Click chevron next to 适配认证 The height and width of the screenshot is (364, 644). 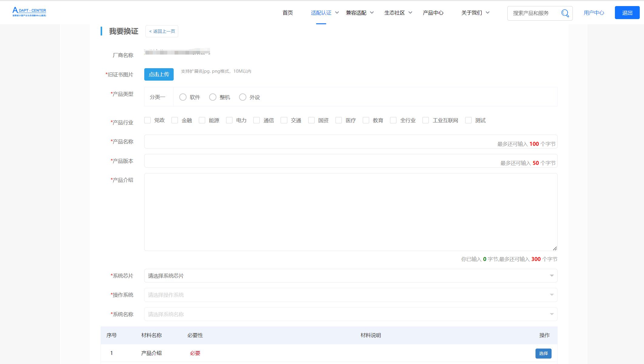[x=337, y=13]
